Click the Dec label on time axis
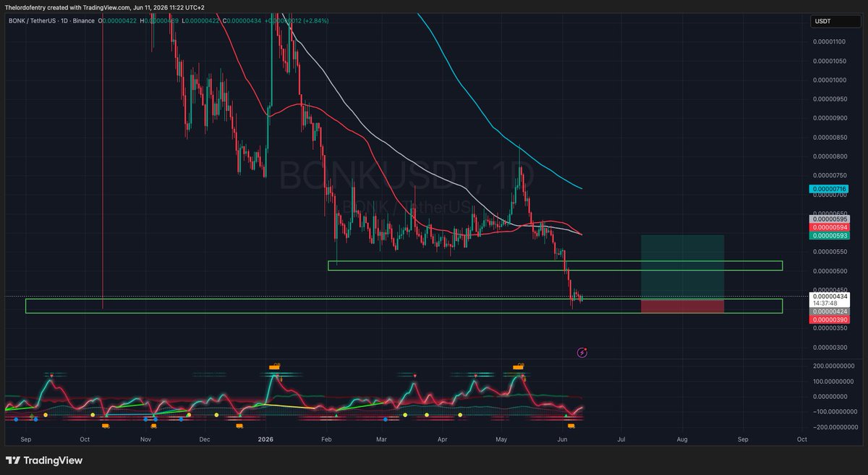The image size is (868, 475). (205, 440)
